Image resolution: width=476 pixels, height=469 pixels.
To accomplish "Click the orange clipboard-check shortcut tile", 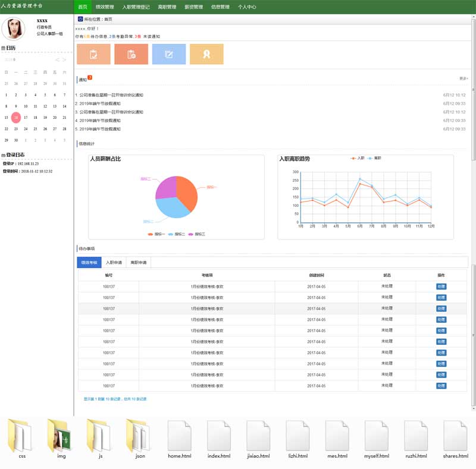I will point(93,54).
